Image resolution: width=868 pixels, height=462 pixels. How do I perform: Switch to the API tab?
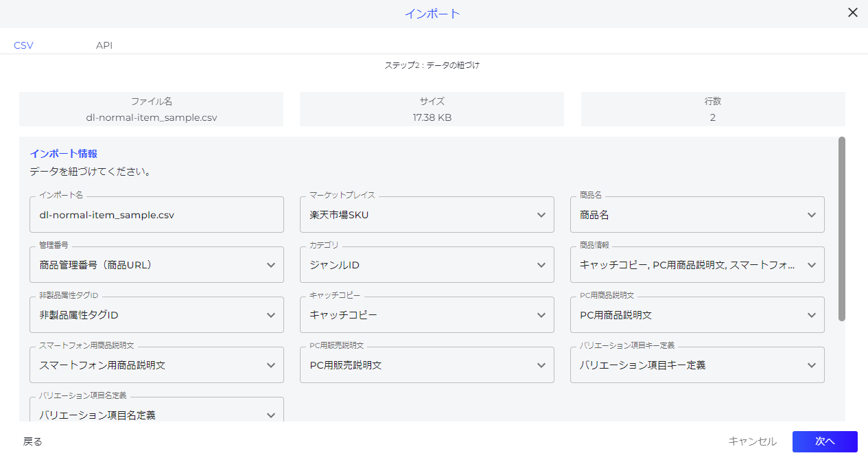pos(104,45)
